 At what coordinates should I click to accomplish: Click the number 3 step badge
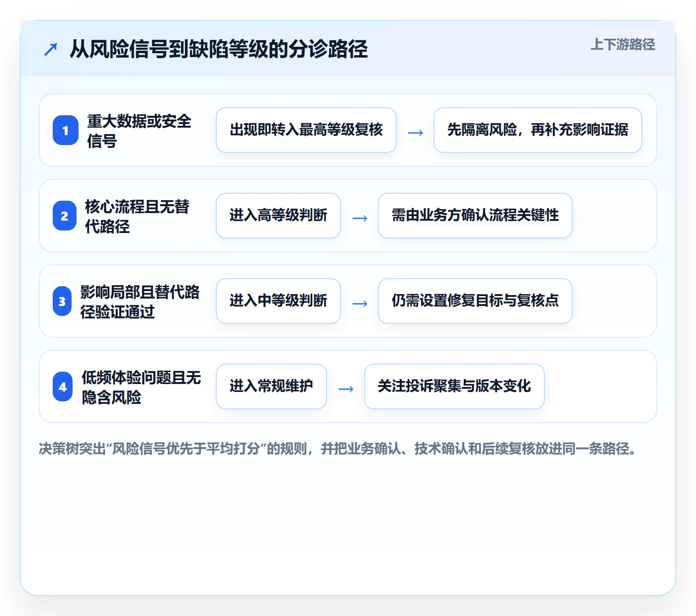click(x=62, y=301)
